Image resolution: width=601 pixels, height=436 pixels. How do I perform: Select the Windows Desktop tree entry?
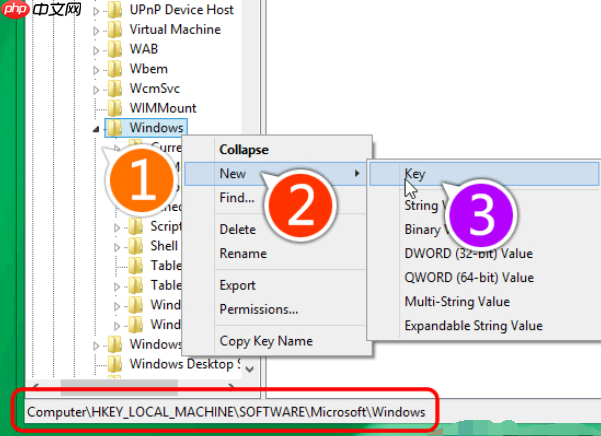click(x=185, y=364)
